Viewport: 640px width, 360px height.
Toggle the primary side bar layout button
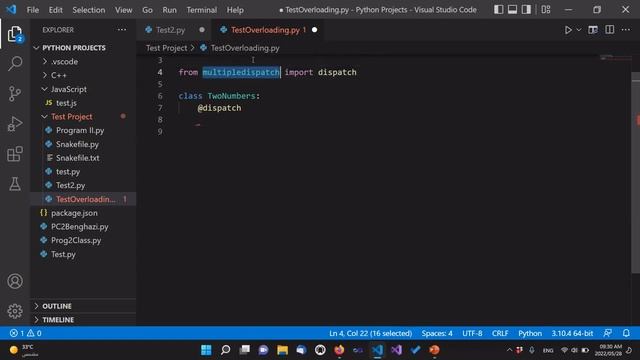pyautogui.click(x=498, y=9)
